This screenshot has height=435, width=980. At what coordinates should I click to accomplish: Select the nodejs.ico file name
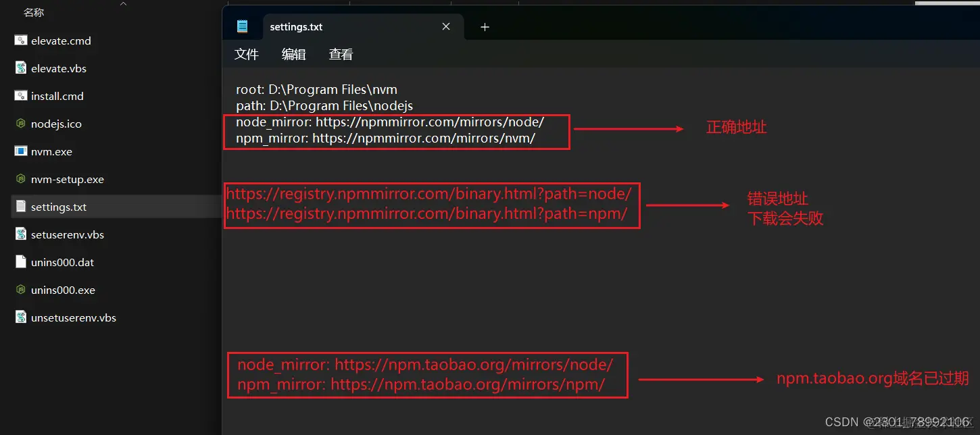(56, 124)
